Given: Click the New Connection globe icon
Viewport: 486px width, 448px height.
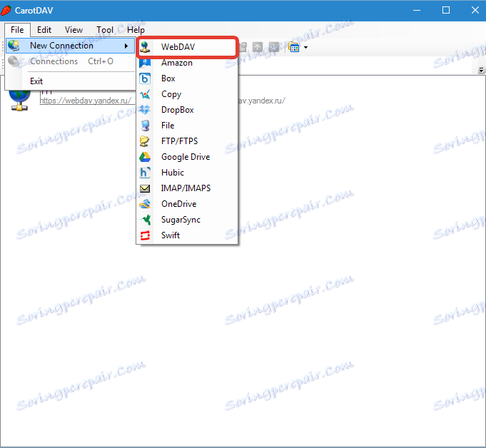Looking at the screenshot, I should (x=14, y=46).
